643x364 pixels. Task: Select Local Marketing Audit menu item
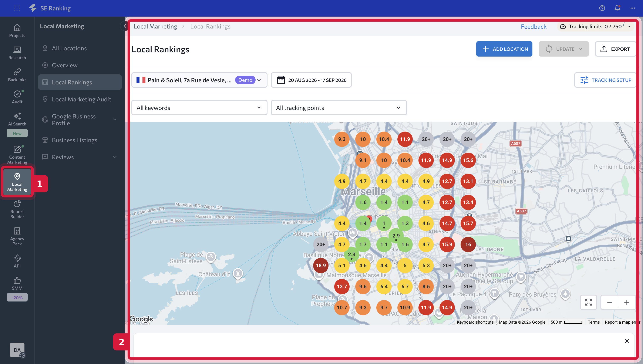point(80,99)
